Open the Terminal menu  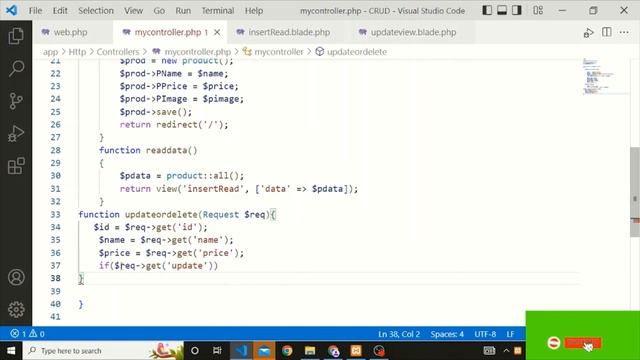(218, 11)
